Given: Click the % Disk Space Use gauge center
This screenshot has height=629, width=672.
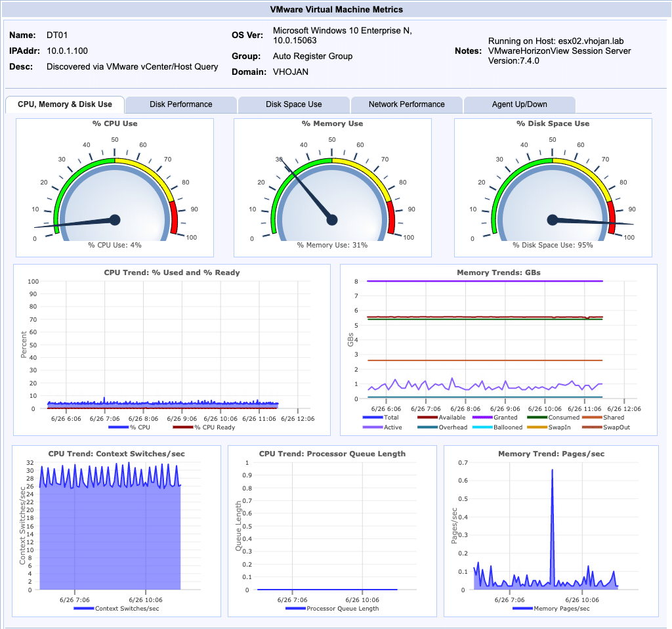Looking at the screenshot, I should point(553,220).
